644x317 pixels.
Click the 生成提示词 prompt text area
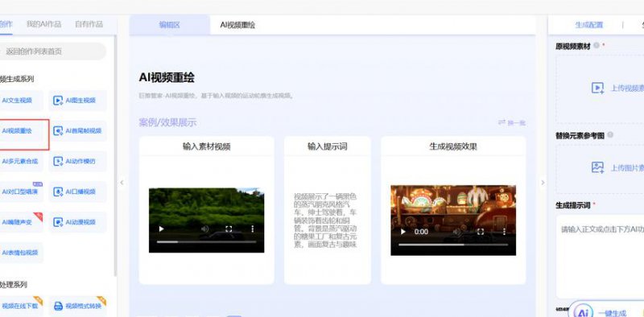point(600,257)
